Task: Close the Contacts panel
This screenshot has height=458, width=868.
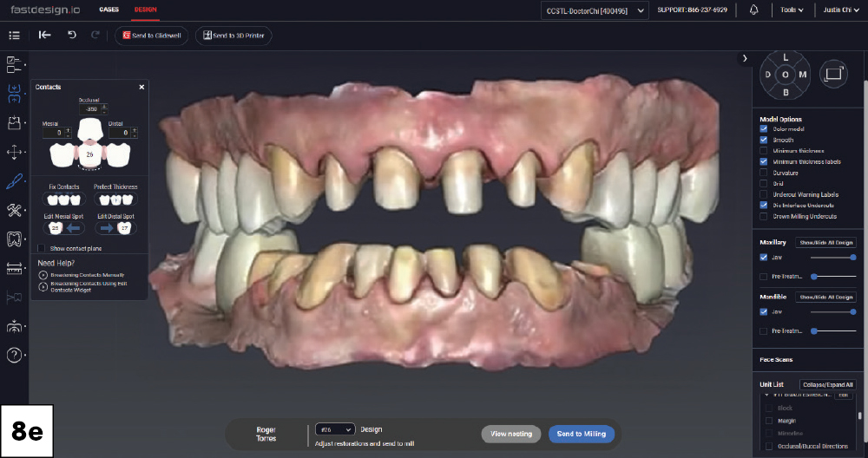Action: coord(141,87)
